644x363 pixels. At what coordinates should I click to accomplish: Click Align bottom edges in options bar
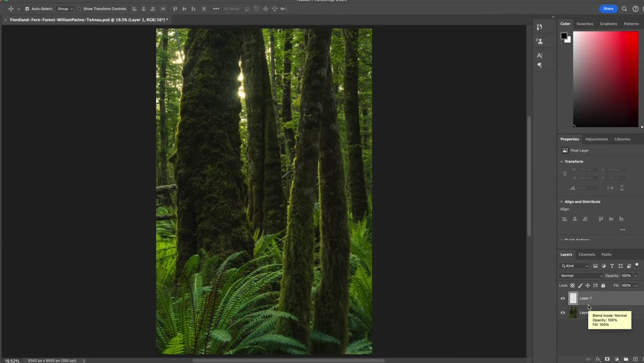(194, 9)
